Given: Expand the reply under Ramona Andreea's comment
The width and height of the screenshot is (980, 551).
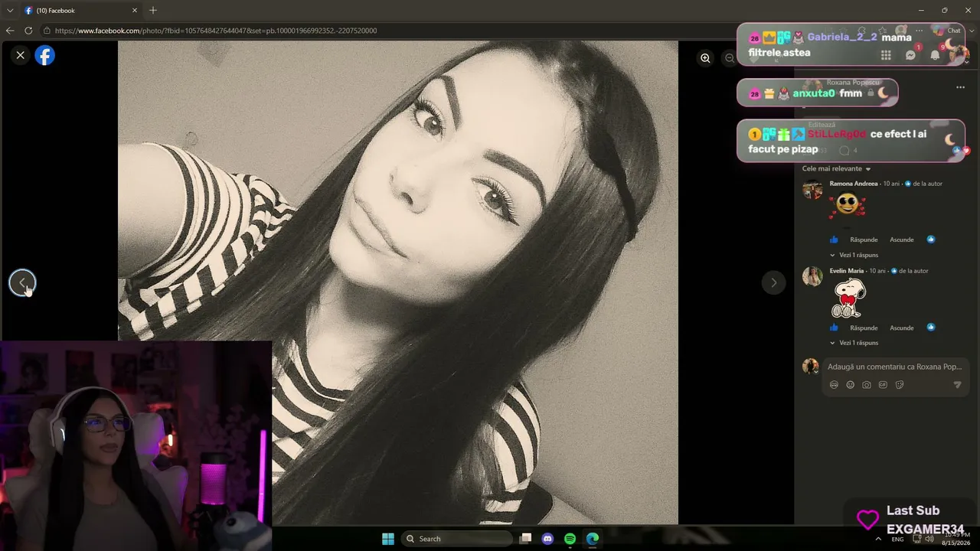Looking at the screenshot, I should 854,255.
